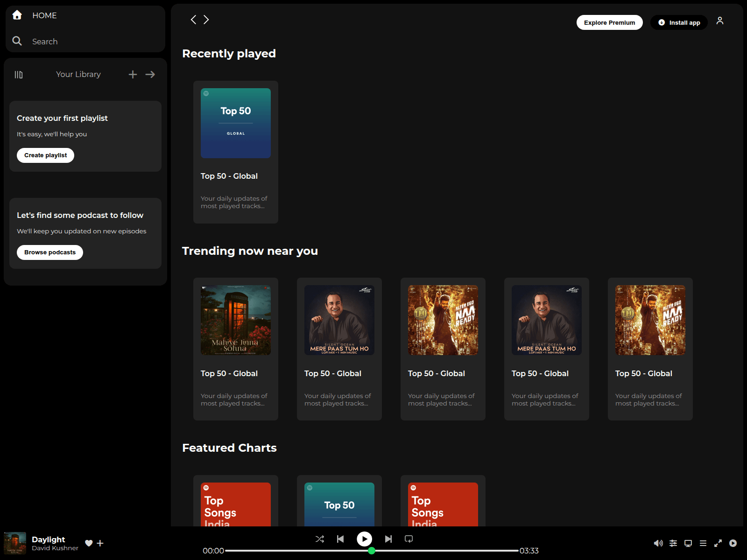Collapse Your Library with the library icon

pos(19,75)
